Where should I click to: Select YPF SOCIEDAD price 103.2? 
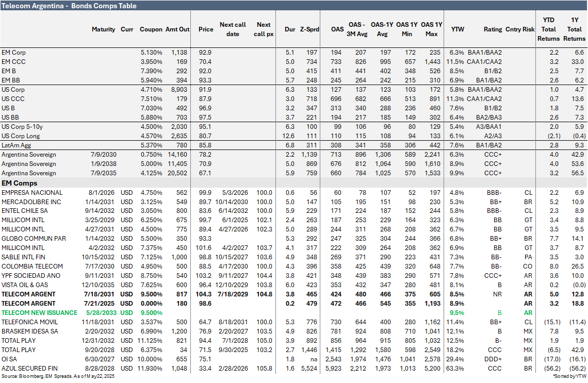pyautogui.click(x=204, y=275)
